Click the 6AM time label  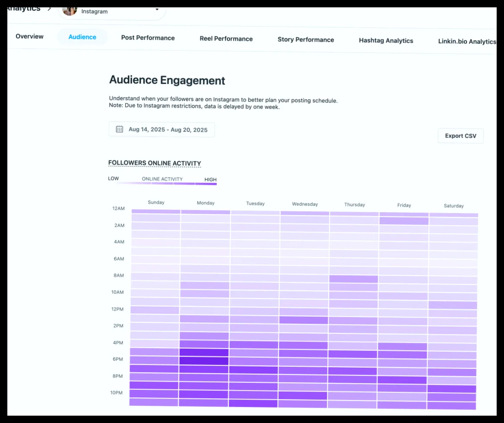(119, 259)
